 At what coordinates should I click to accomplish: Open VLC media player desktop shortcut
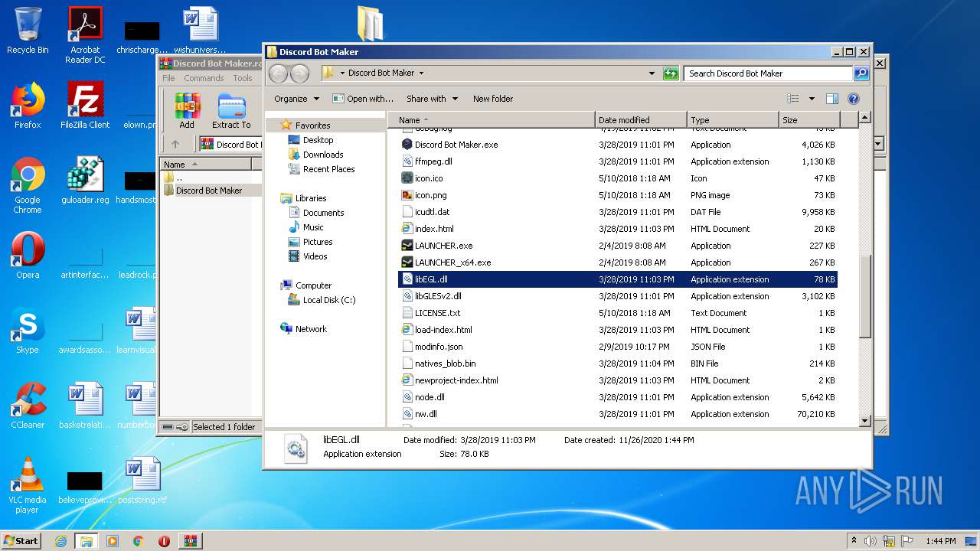[28, 485]
